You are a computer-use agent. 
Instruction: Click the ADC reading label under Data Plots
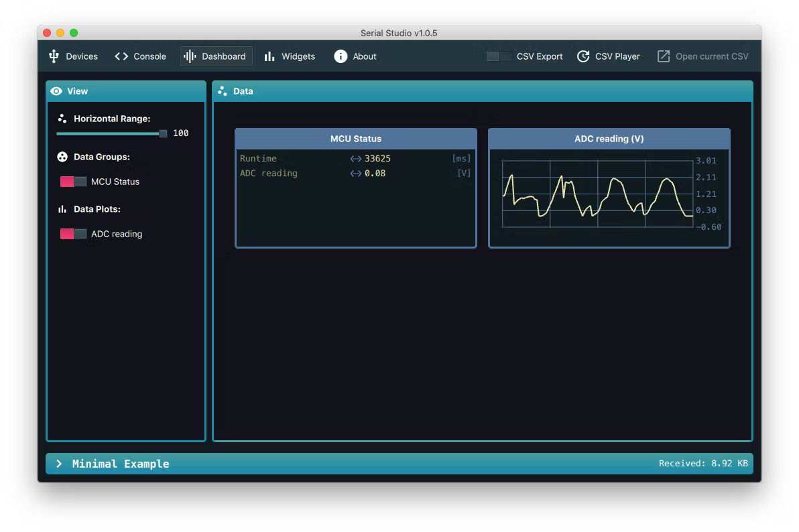117,234
